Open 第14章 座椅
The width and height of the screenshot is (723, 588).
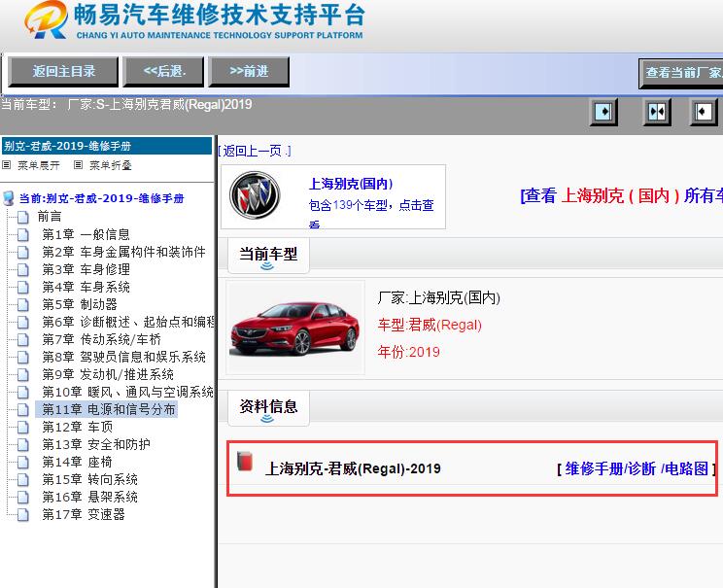click(x=77, y=462)
